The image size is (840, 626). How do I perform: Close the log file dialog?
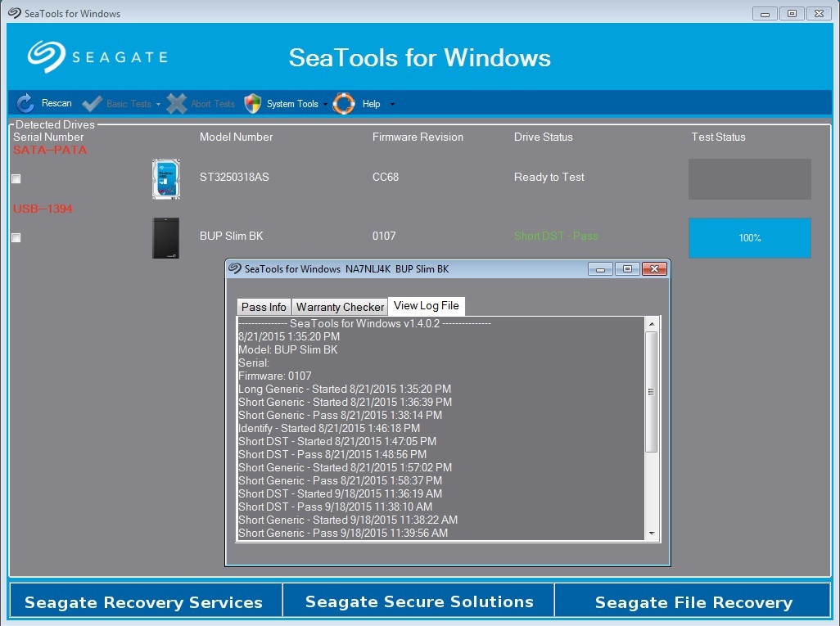(x=654, y=269)
